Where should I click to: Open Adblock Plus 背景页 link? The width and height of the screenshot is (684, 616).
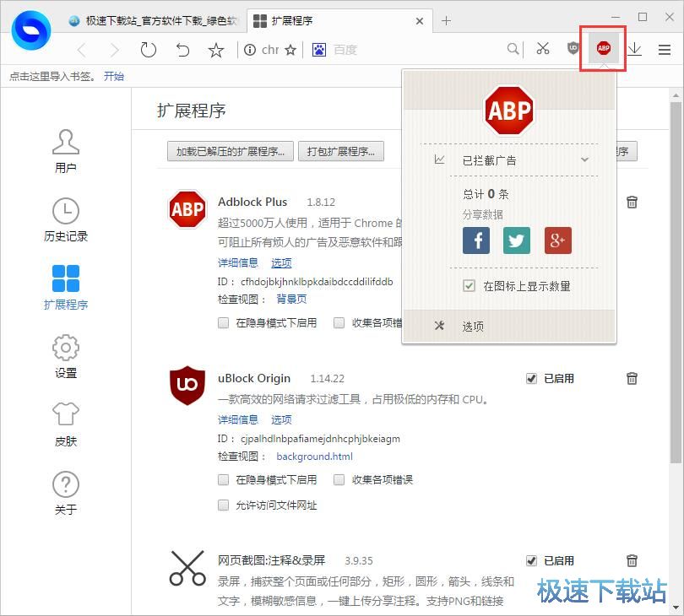click(291, 299)
